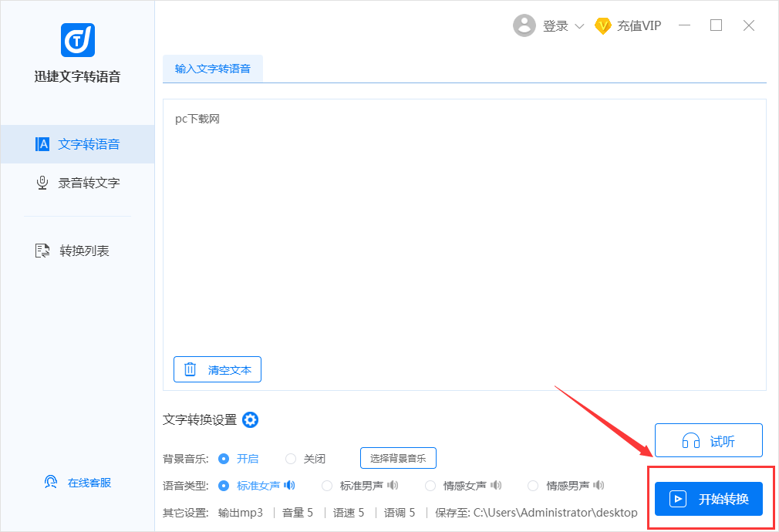Click 清空文本 to clear the text
Screen dimensions: 779x532
point(218,369)
